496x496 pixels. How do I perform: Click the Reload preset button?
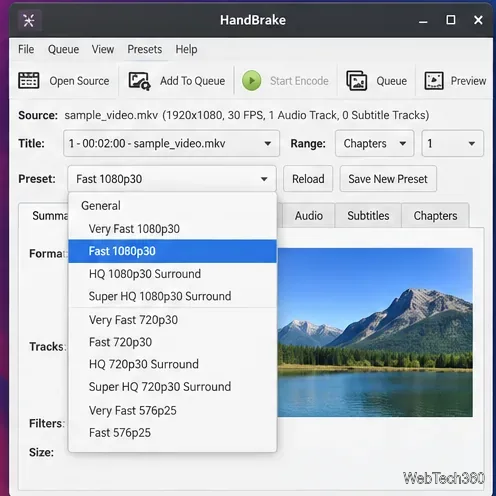[x=308, y=179]
